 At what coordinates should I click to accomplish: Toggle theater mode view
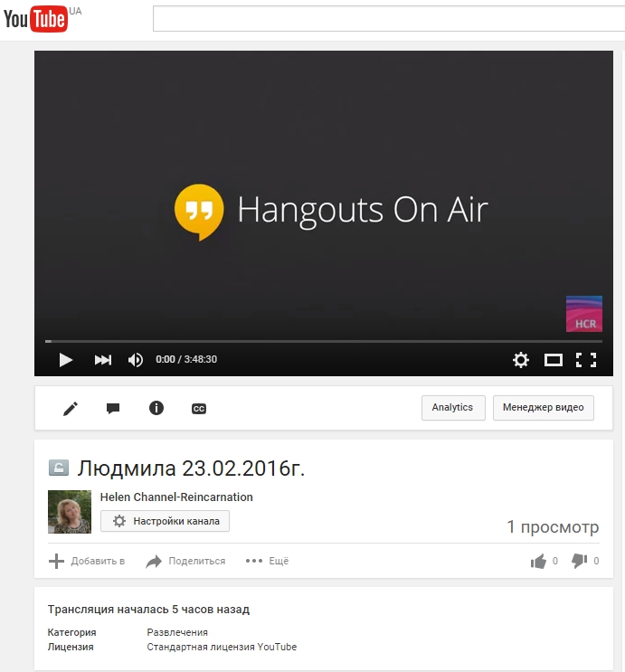pyautogui.click(x=553, y=360)
